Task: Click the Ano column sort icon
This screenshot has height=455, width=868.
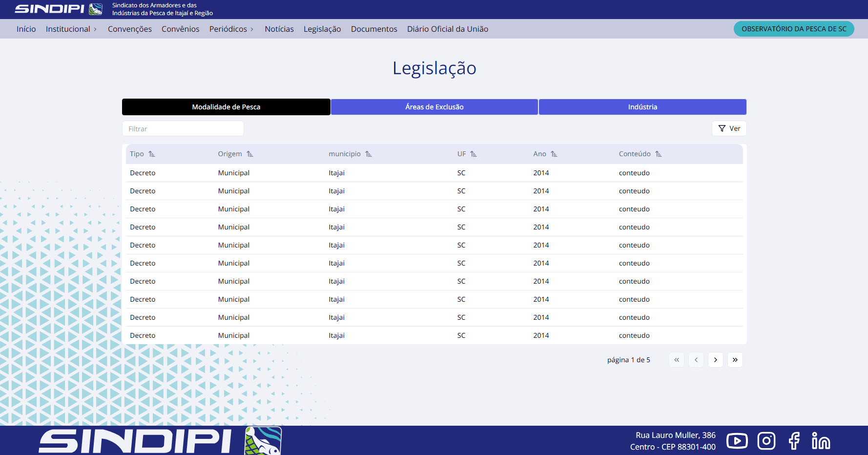Action: point(554,154)
